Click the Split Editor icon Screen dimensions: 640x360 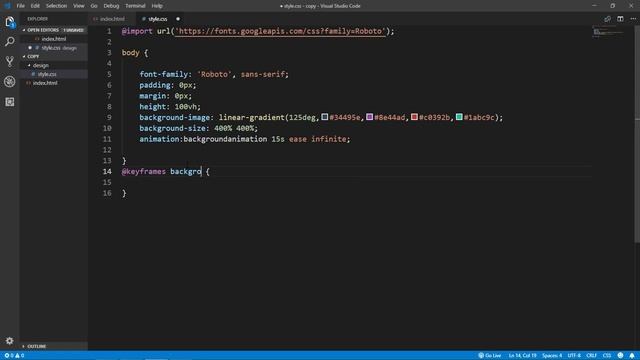[620, 19]
